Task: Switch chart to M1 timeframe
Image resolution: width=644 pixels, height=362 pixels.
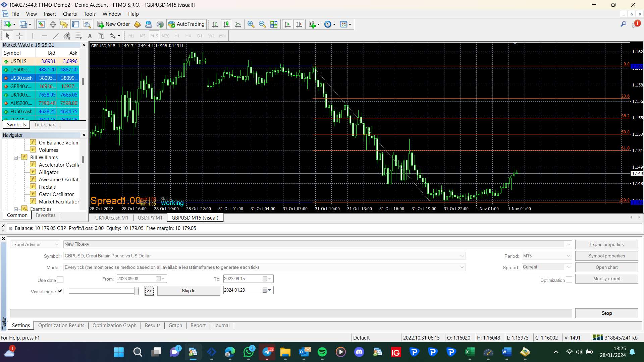Action: pos(131,36)
